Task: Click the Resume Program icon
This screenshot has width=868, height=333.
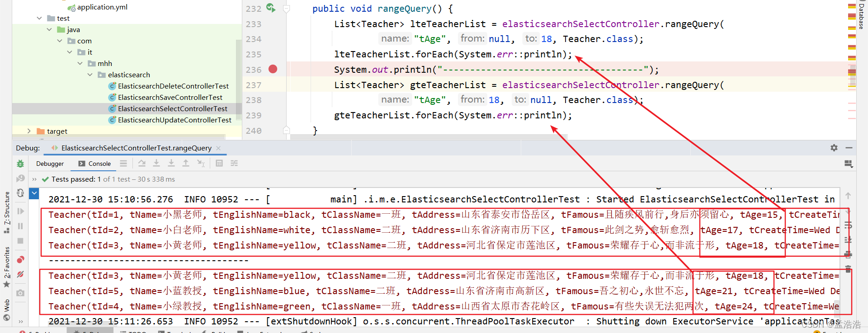Action: tap(20, 211)
